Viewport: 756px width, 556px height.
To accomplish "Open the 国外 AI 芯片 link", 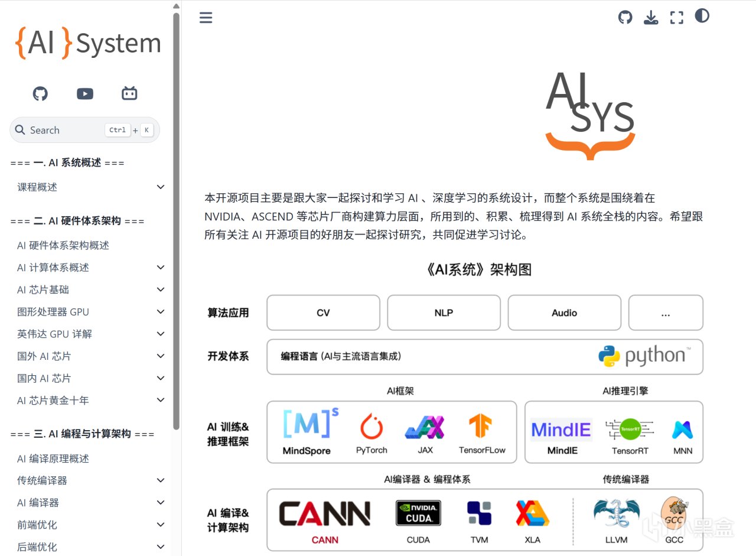I will click(x=44, y=356).
